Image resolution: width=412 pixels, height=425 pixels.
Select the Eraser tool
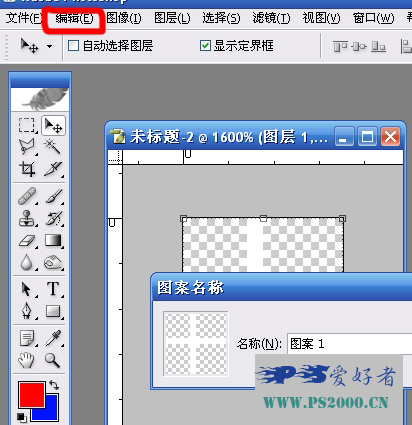27,240
